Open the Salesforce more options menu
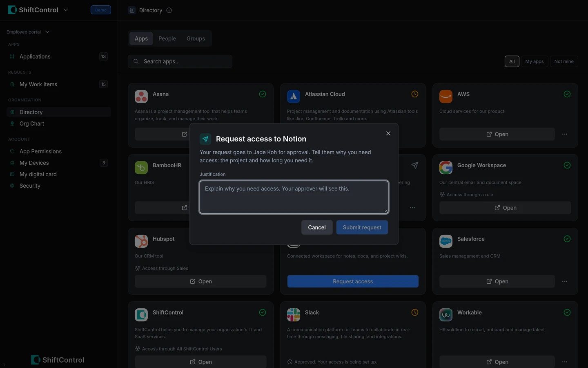The height and width of the screenshot is (368, 588). pyautogui.click(x=565, y=281)
